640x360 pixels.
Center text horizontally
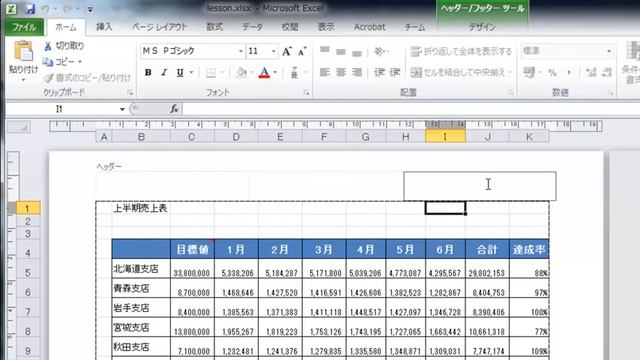(341, 72)
